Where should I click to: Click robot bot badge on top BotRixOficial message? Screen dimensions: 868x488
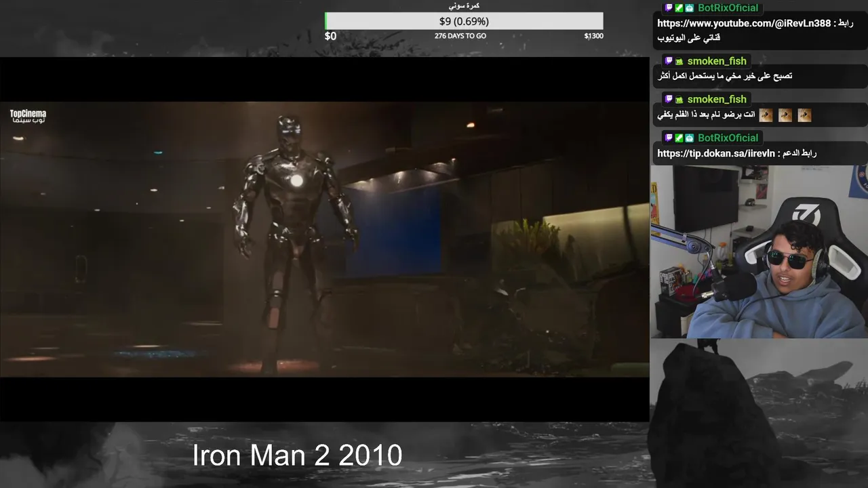coord(689,8)
